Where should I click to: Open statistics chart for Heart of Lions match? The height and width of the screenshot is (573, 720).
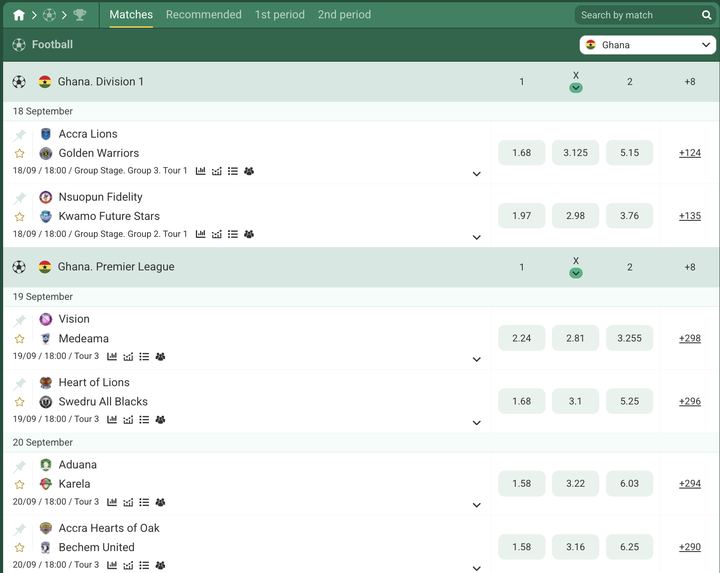pyautogui.click(x=112, y=419)
